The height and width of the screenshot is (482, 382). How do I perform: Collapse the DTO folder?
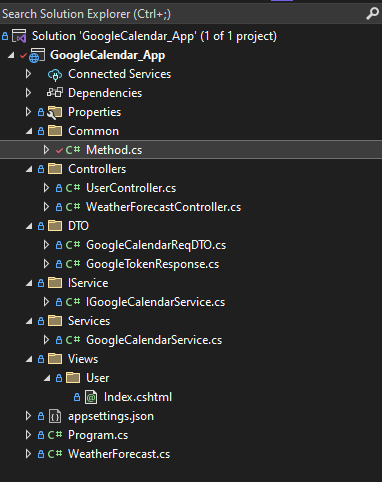[x=29, y=226]
